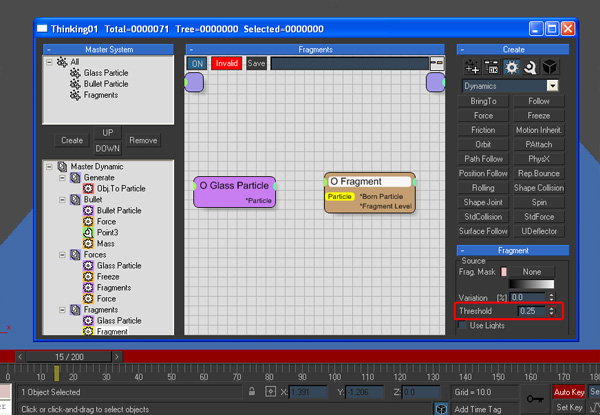
Task: Collapse the Master System rollout
Action: coord(109,49)
